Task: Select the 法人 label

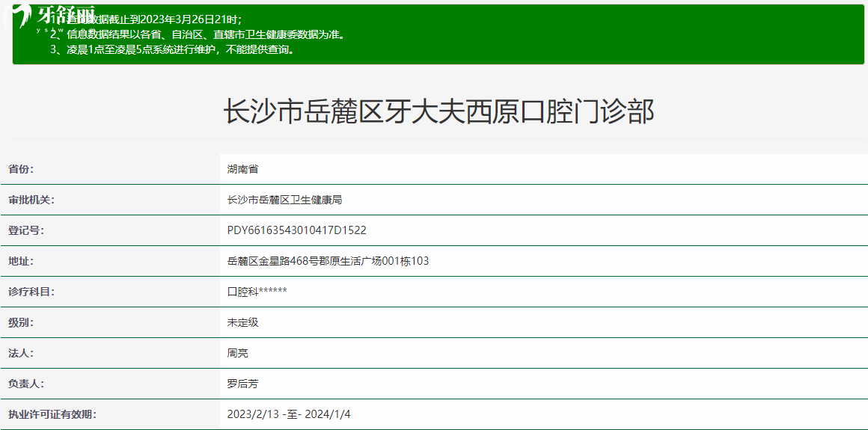Action: [21, 352]
